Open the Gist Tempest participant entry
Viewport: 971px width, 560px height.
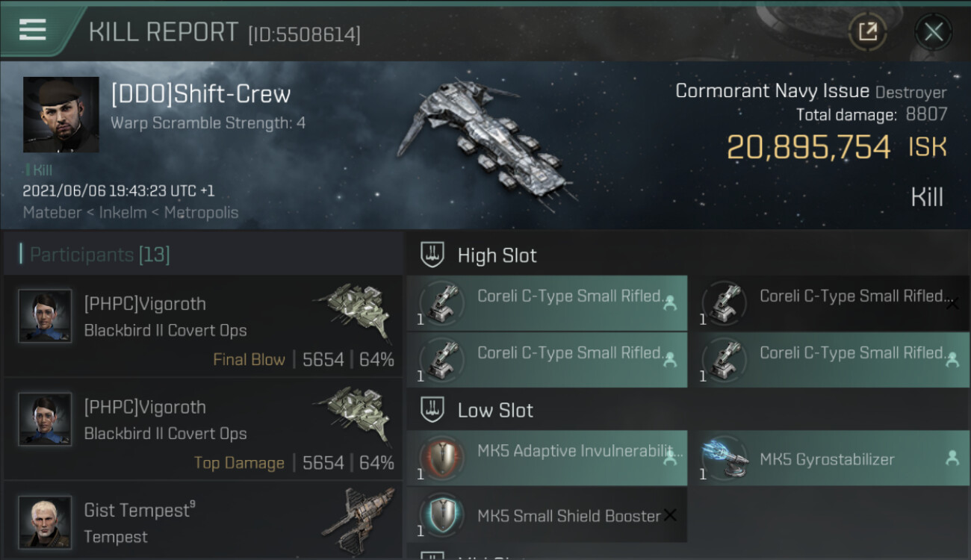pyautogui.click(x=203, y=521)
